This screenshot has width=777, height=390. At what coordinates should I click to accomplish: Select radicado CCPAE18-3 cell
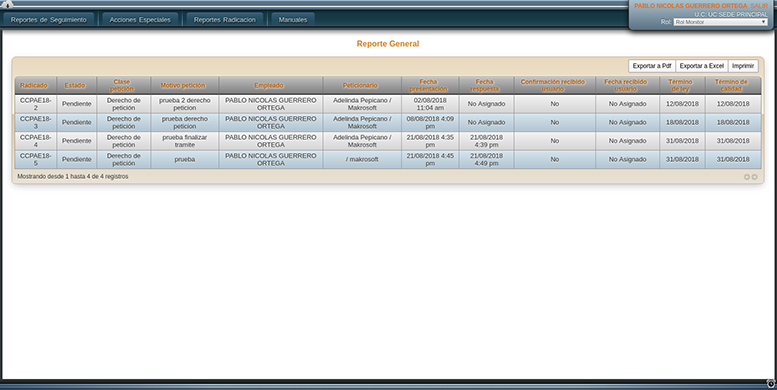point(36,122)
